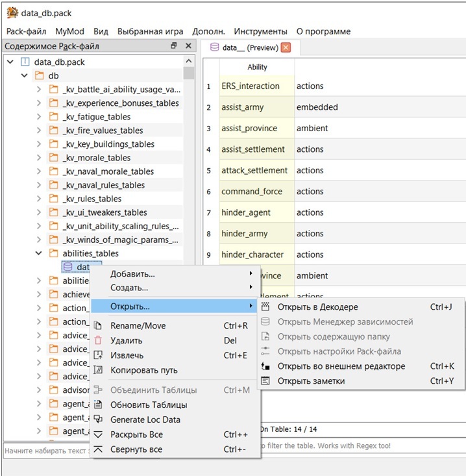Click the Копировать путь icon
The image size is (466, 476).
click(x=98, y=370)
